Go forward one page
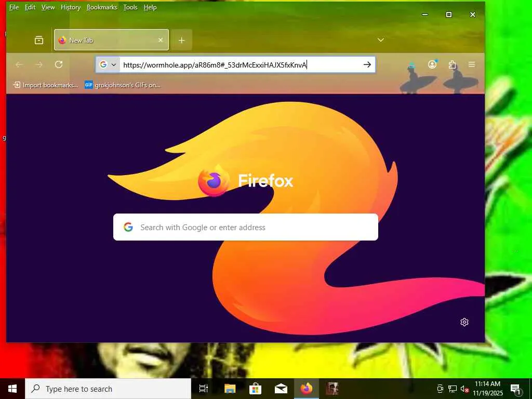 click(x=39, y=64)
